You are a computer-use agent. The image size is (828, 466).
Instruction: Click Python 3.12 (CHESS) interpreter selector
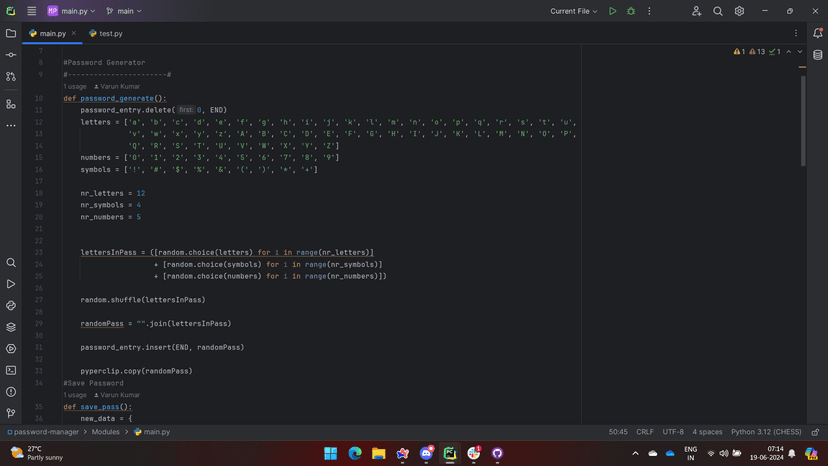pyautogui.click(x=766, y=432)
